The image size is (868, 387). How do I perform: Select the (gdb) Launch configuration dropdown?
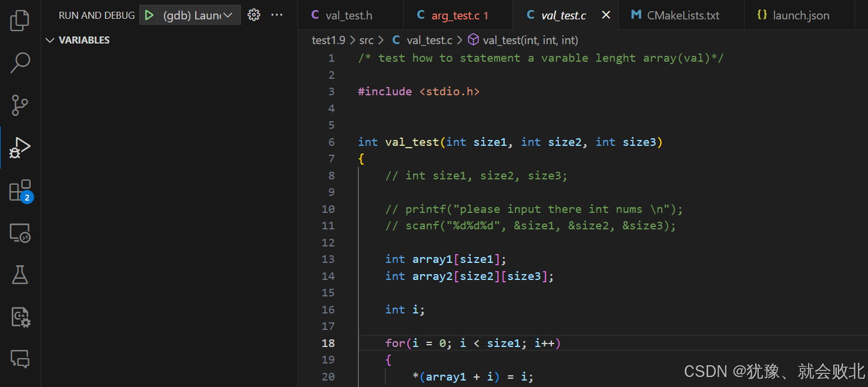(x=198, y=15)
